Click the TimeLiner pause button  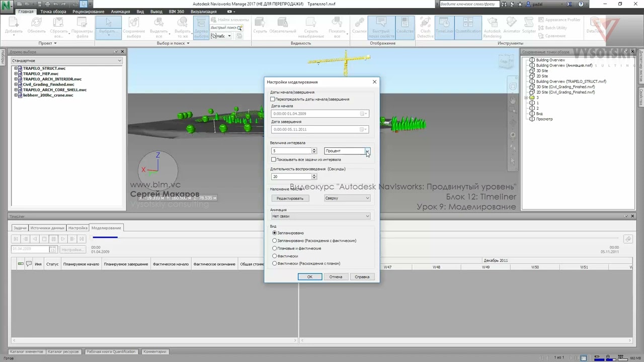click(x=53, y=239)
